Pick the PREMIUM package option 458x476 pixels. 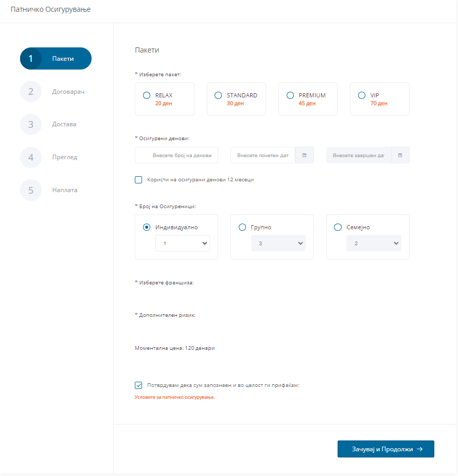290,95
